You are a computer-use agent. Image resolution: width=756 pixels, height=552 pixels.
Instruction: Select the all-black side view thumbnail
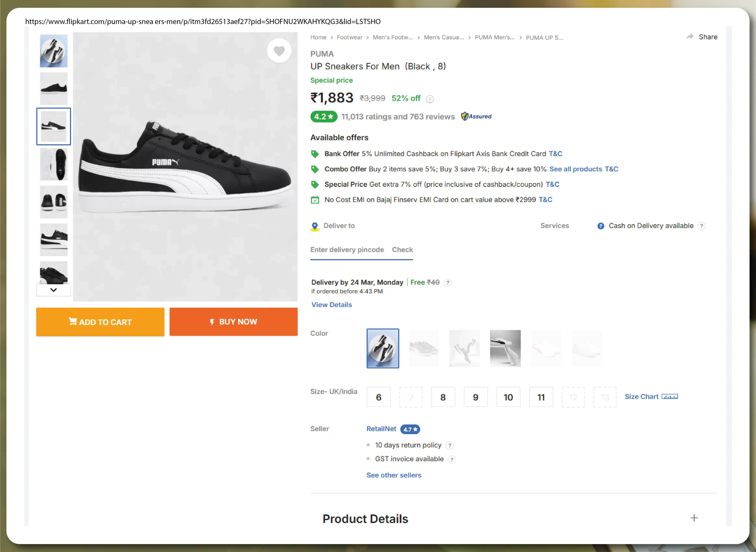click(54, 89)
